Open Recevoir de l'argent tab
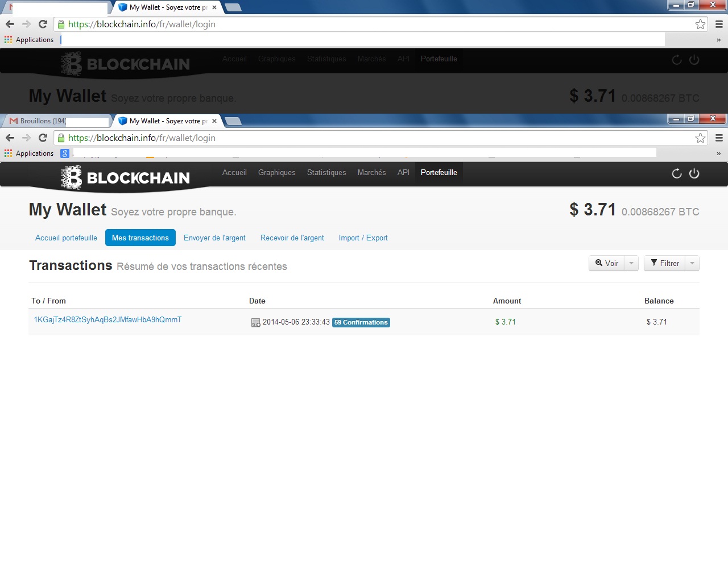The height and width of the screenshot is (582, 728). tap(292, 238)
